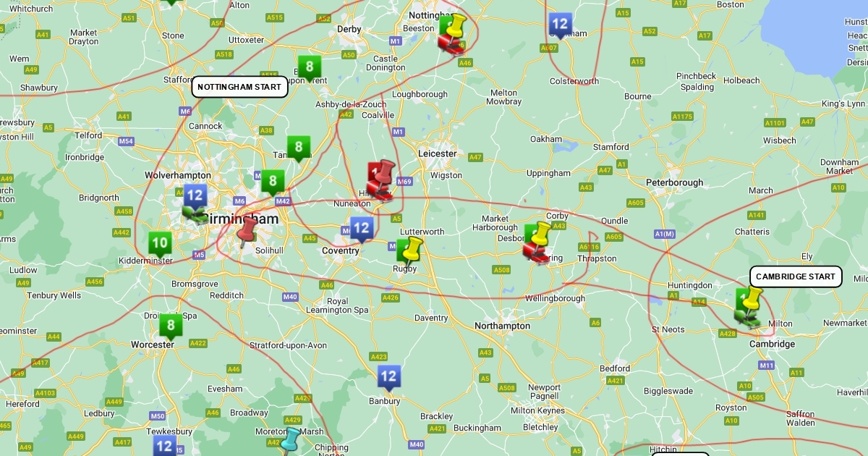Viewport: 868px width, 456px height.
Task: Select green 8 marker near Tamworth
Action: tap(298, 148)
